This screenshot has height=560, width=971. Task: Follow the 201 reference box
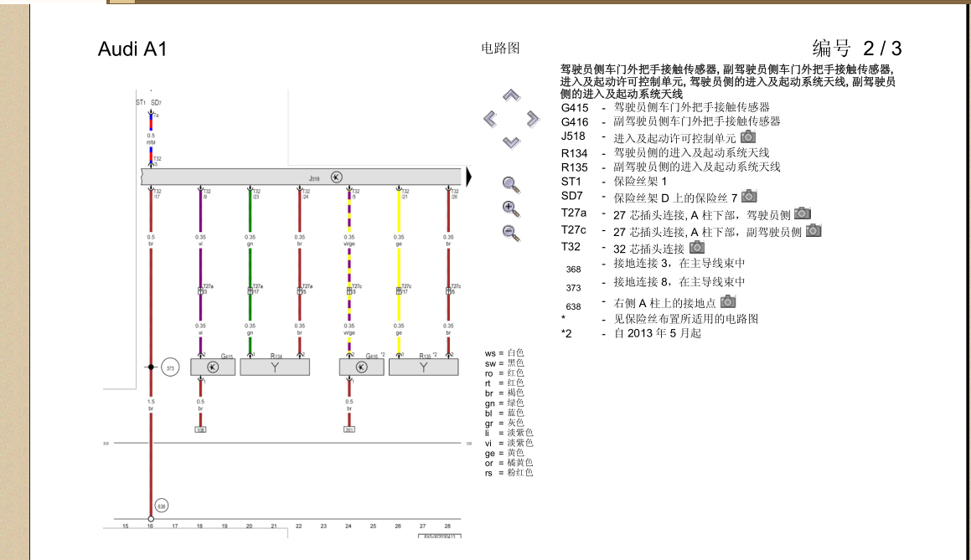(x=349, y=429)
